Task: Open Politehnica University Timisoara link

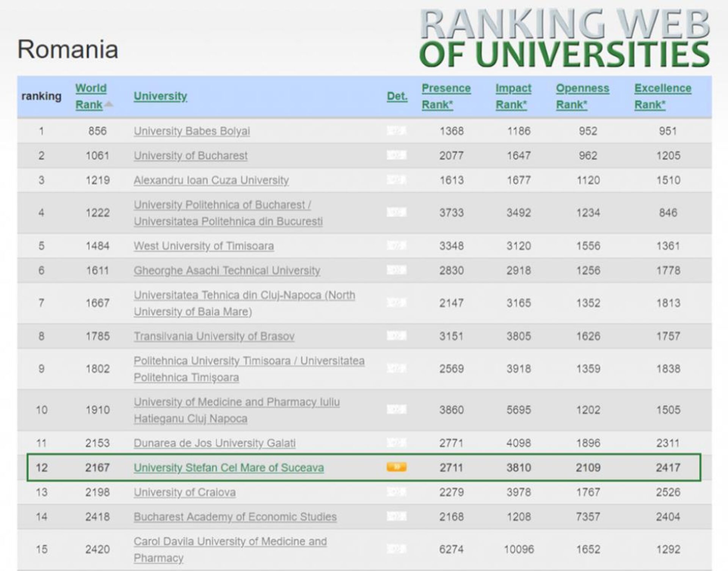Action: click(x=249, y=369)
